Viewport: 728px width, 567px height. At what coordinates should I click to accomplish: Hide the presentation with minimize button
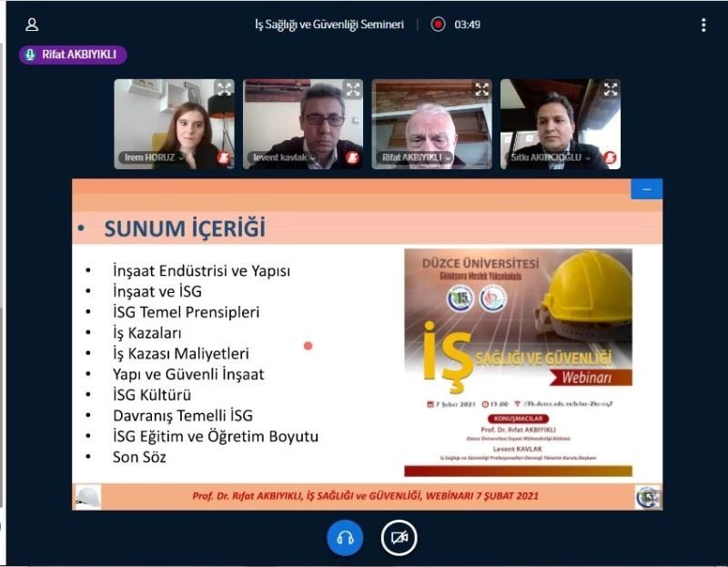(x=646, y=189)
